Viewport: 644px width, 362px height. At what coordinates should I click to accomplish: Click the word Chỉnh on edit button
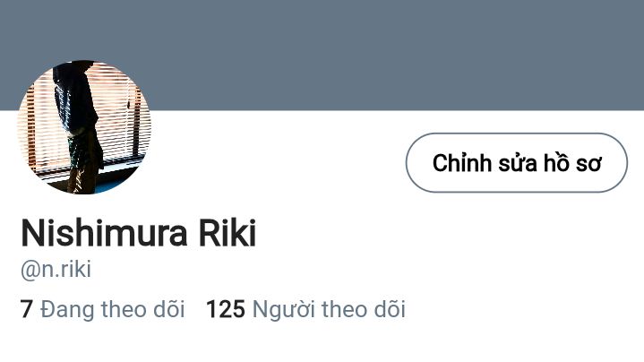462,163
